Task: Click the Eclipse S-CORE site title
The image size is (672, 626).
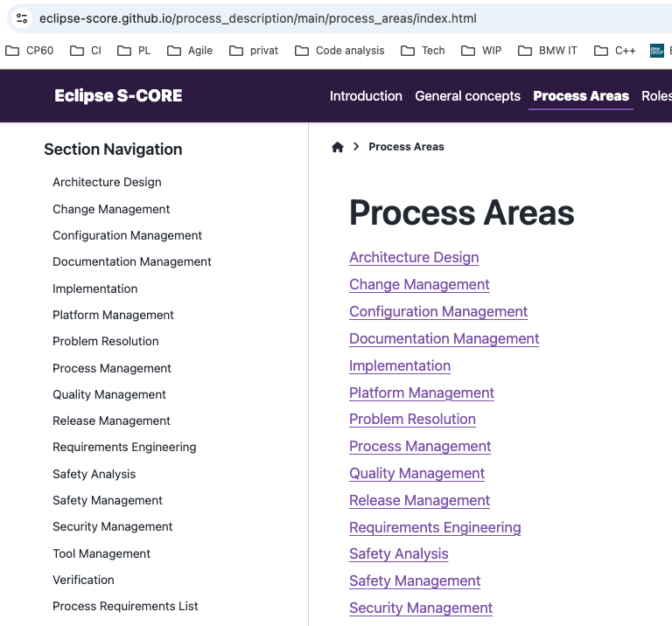Action: [x=118, y=96]
